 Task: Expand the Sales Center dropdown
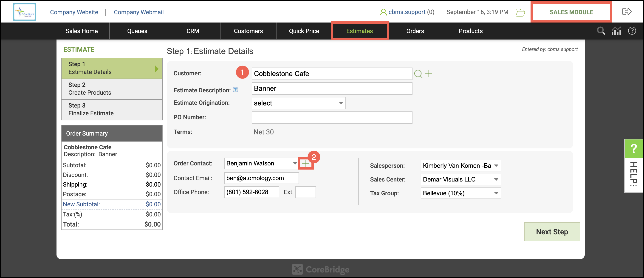click(x=460, y=179)
